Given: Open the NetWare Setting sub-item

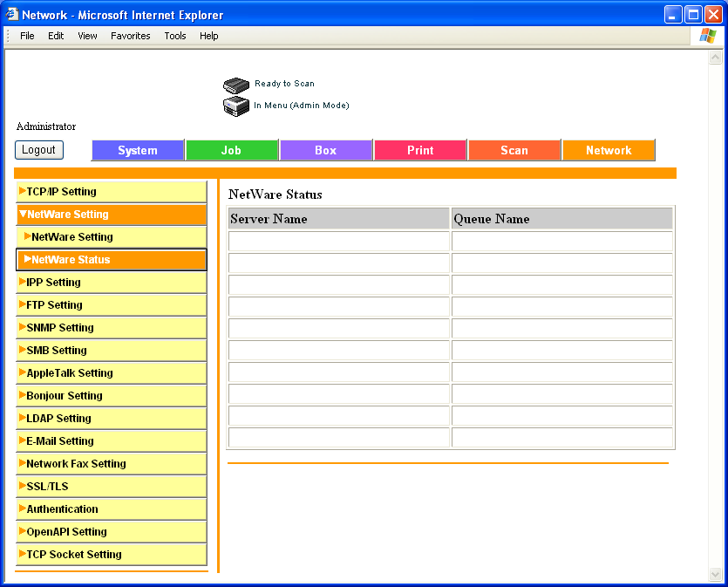Looking at the screenshot, I should [112, 237].
